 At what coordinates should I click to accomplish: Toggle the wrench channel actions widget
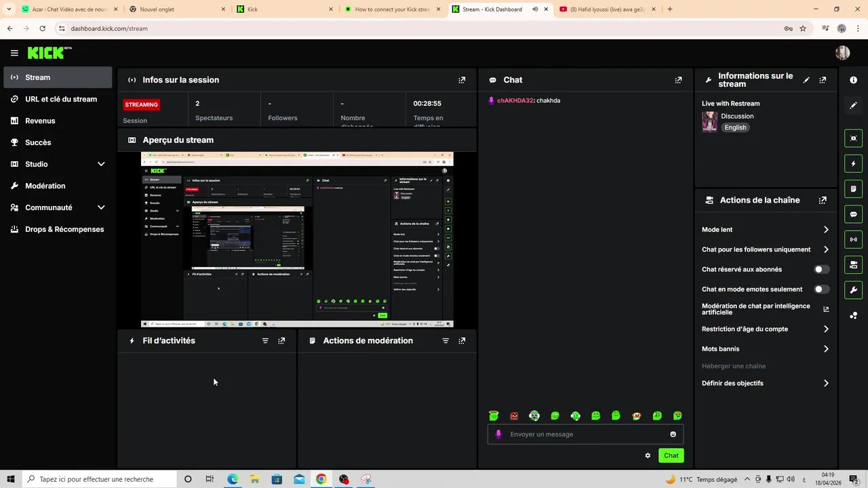coord(853,290)
